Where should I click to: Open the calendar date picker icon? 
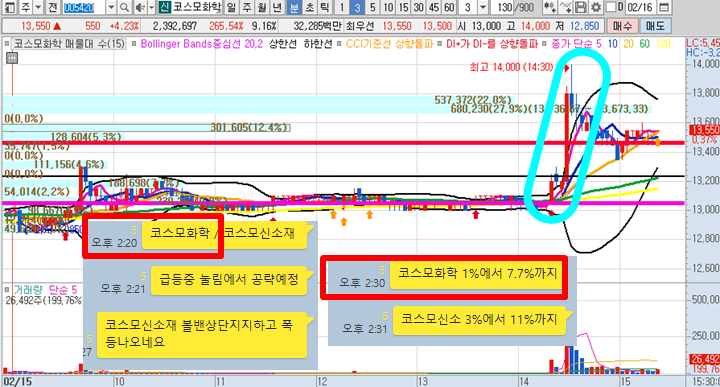click(x=664, y=7)
